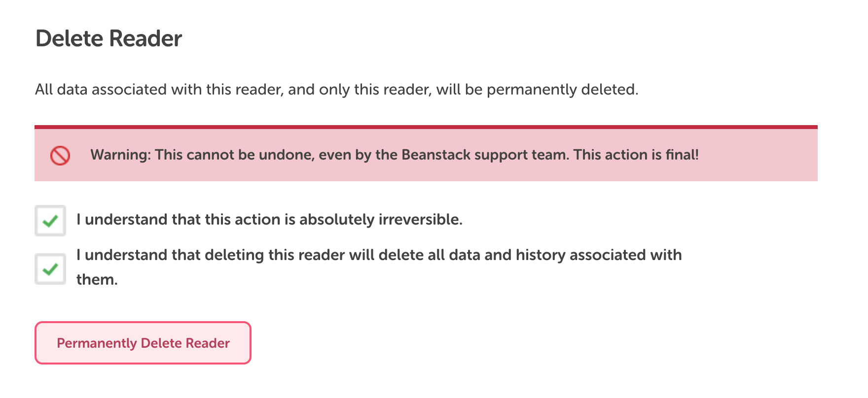
Task: Click the empty right side of pink banner
Action: click(759, 155)
